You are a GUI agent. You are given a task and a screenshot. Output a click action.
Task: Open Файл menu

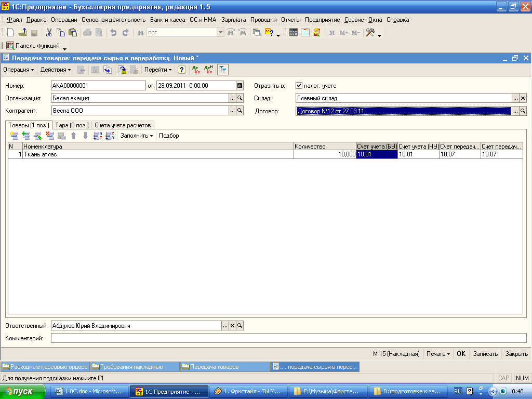pos(14,20)
